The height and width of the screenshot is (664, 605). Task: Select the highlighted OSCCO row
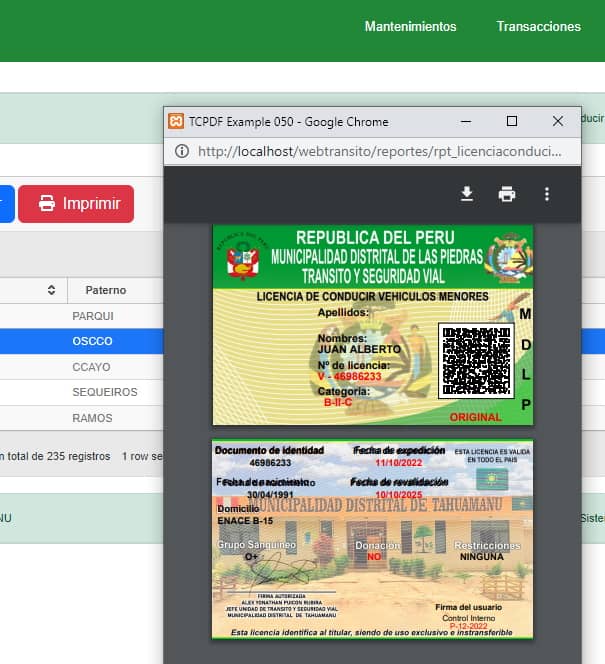[x=92, y=341]
